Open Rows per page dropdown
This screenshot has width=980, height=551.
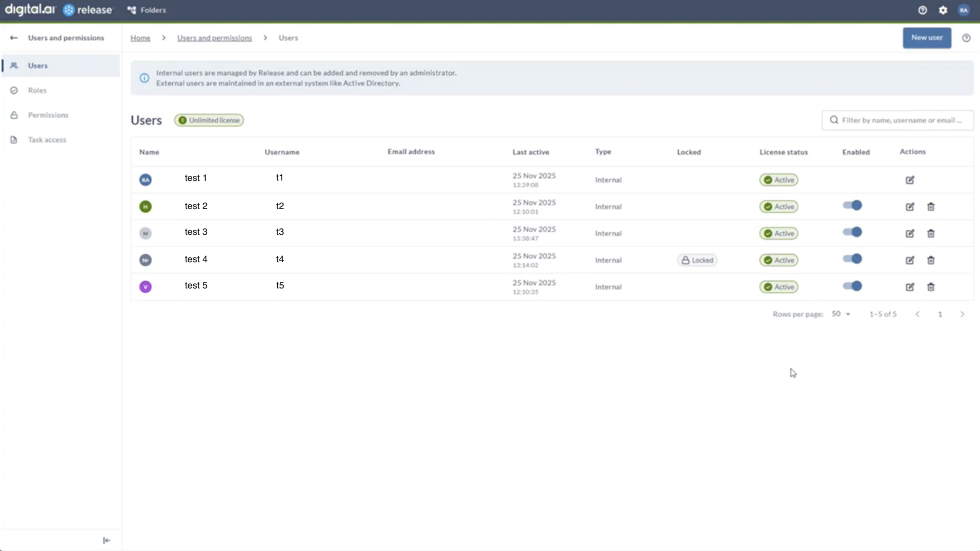click(x=841, y=314)
